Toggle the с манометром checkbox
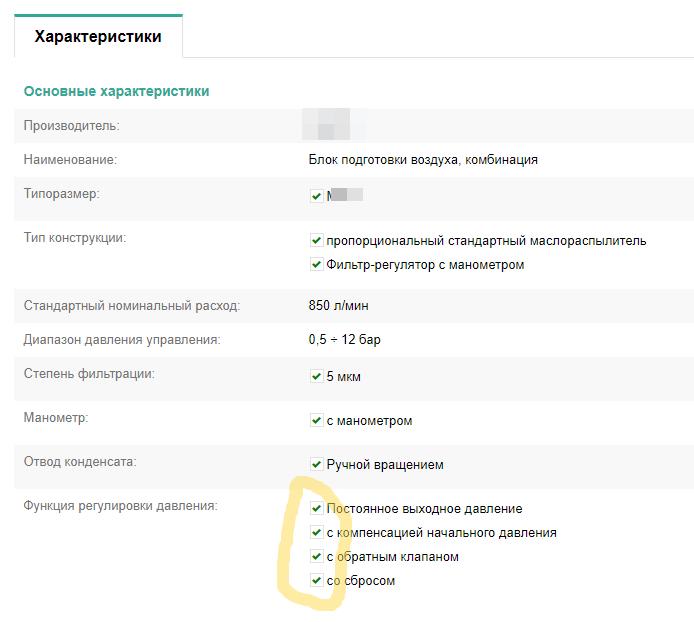This screenshot has height=622, width=694. [316, 420]
